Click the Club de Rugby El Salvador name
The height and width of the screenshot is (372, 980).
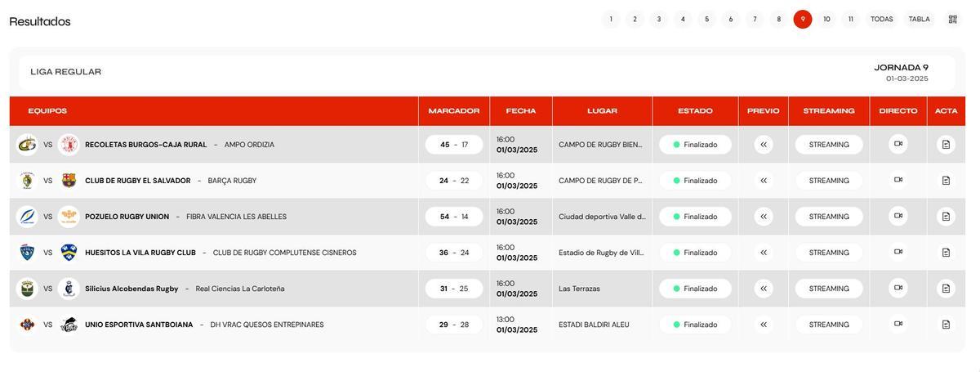pyautogui.click(x=137, y=181)
